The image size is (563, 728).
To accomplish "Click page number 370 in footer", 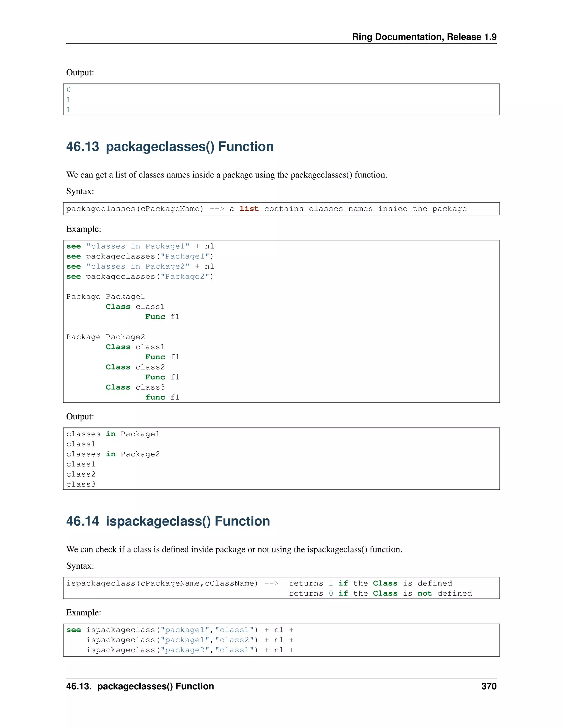I will point(489,686).
